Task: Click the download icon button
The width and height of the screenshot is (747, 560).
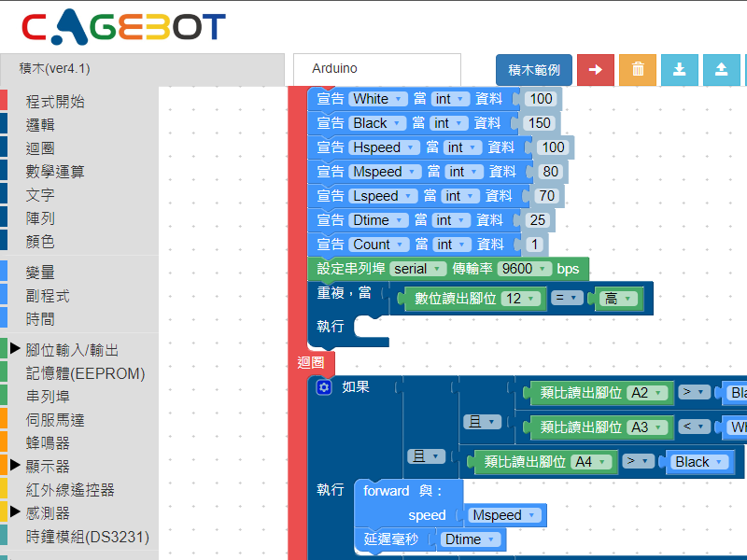Action: tap(680, 69)
